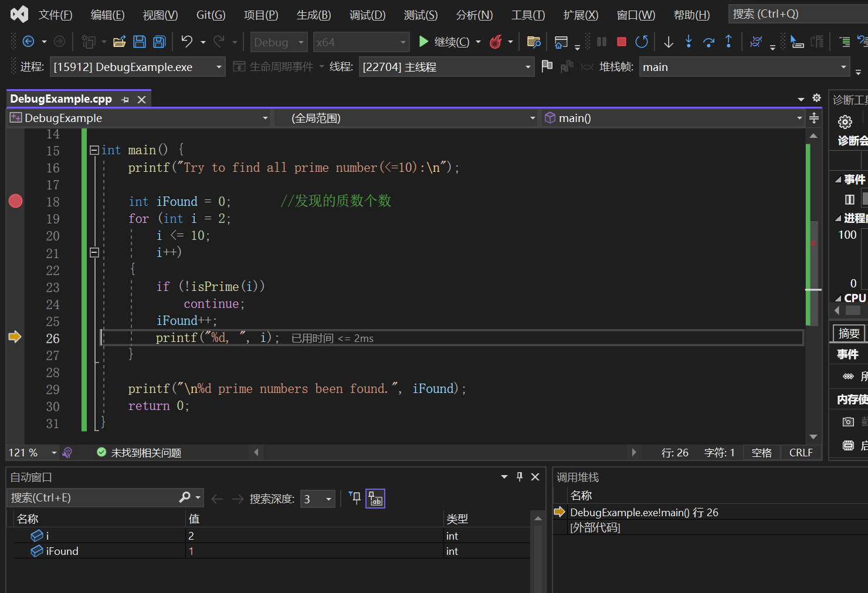Open the x64 platform dropdown

tap(361, 42)
